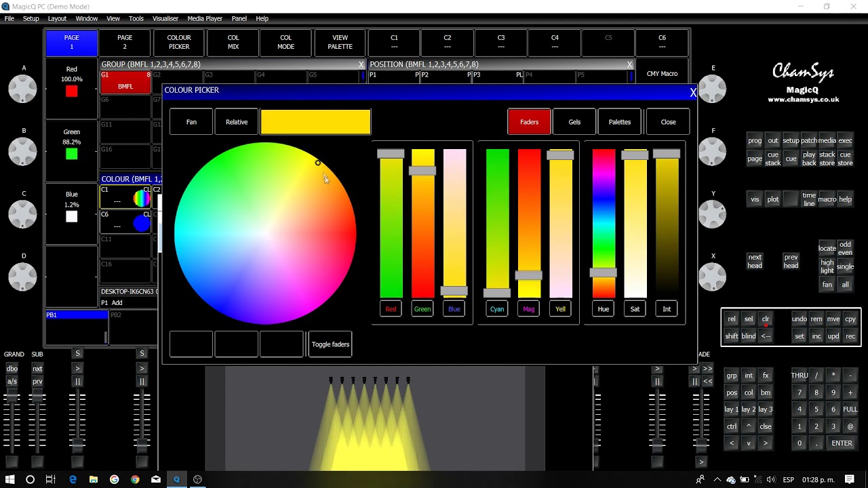Open Windows Start menu

(9, 479)
